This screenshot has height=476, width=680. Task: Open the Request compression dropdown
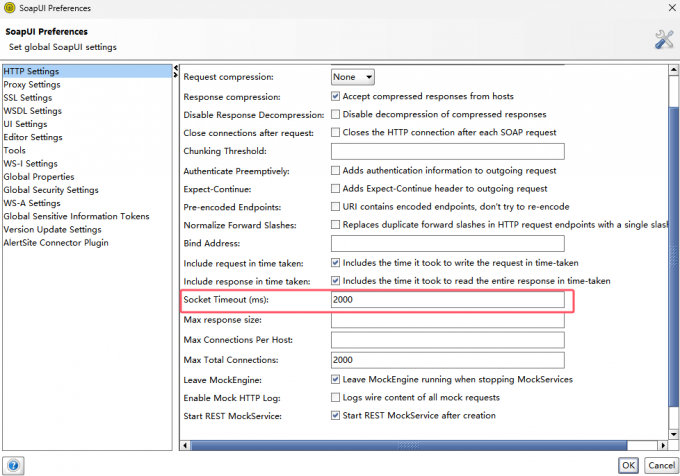[x=353, y=77]
